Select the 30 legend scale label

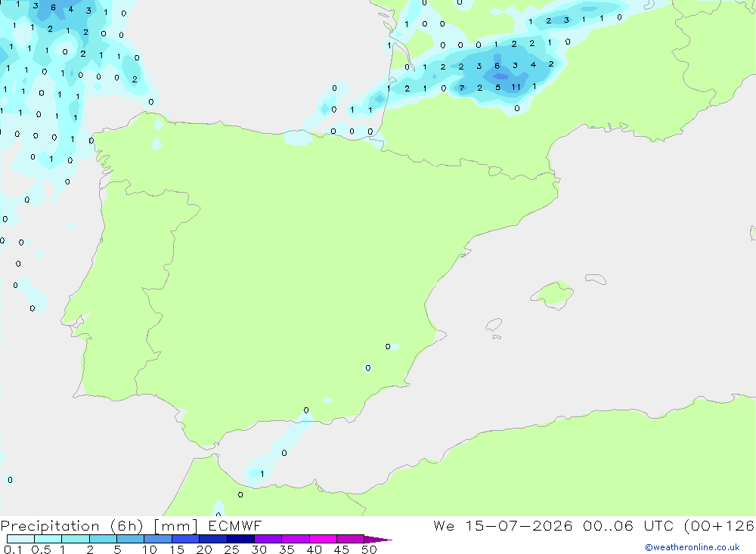(x=259, y=549)
